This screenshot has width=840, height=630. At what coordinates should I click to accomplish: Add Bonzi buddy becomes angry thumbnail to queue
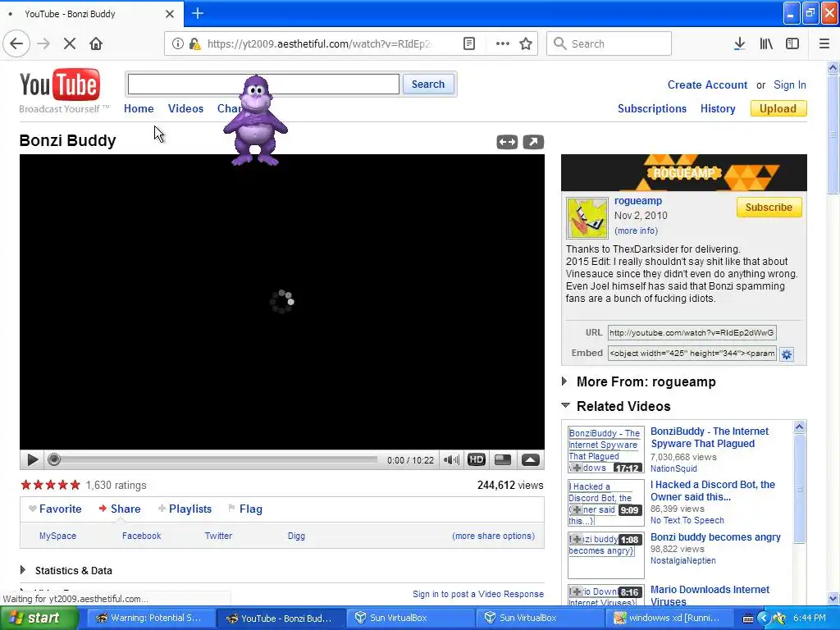tap(576, 539)
